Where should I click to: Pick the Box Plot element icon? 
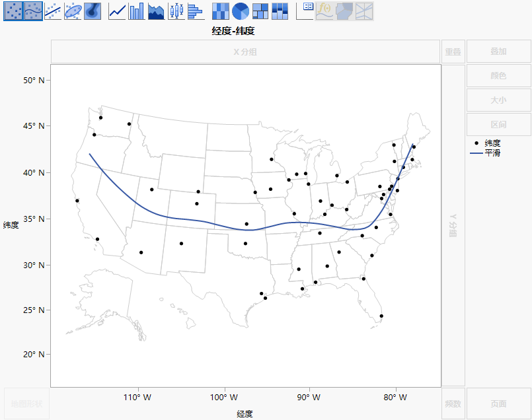coord(176,11)
